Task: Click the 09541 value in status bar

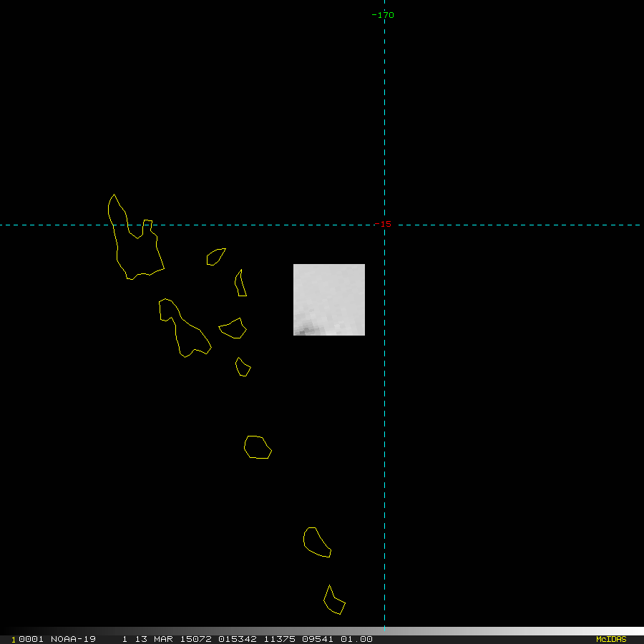Action: tap(318, 639)
